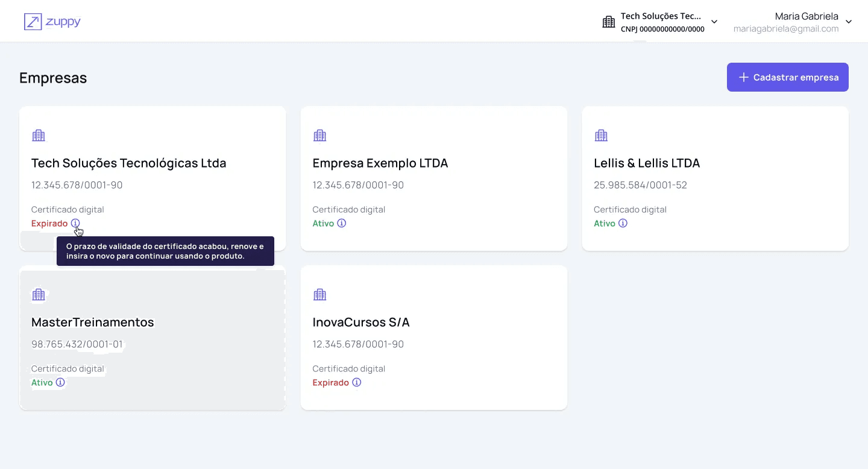868x469 pixels.
Task: Open the Tech Soluções Tecnológicas Ltda company name
Action: (128, 163)
